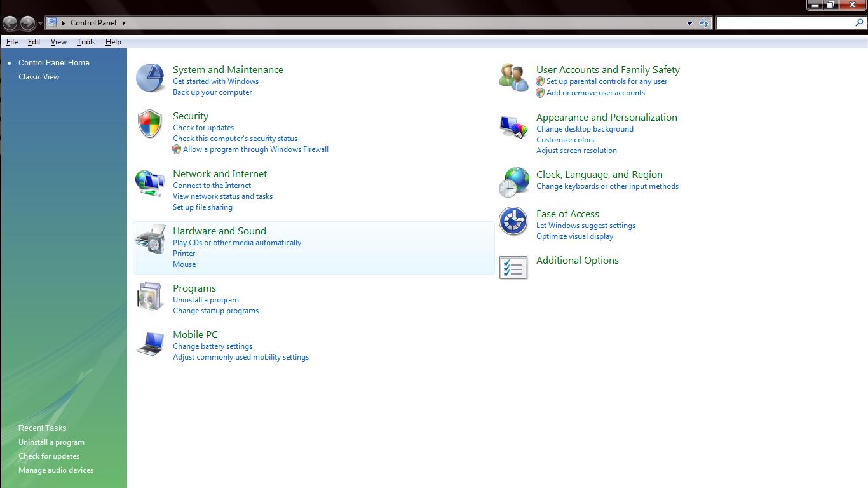Image resolution: width=868 pixels, height=488 pixels.
Task: Click Manage audio devices in Recent Tasks
Action: pos(56,470)
